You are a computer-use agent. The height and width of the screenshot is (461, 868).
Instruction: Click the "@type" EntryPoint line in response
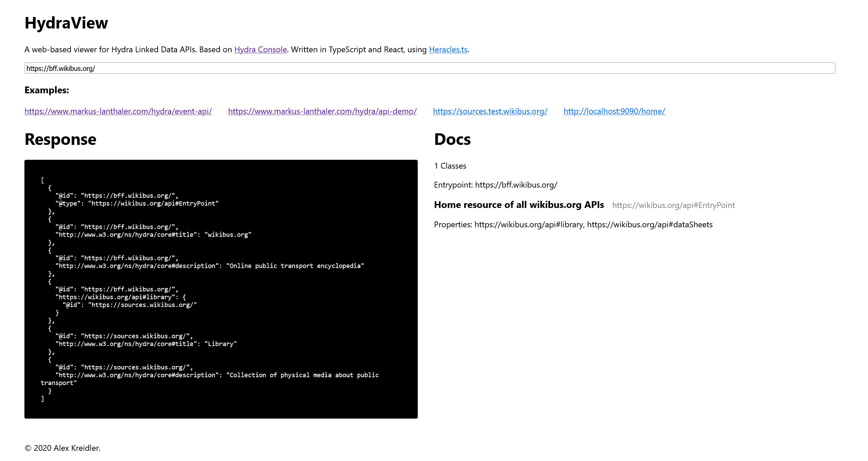click(137, 204)
